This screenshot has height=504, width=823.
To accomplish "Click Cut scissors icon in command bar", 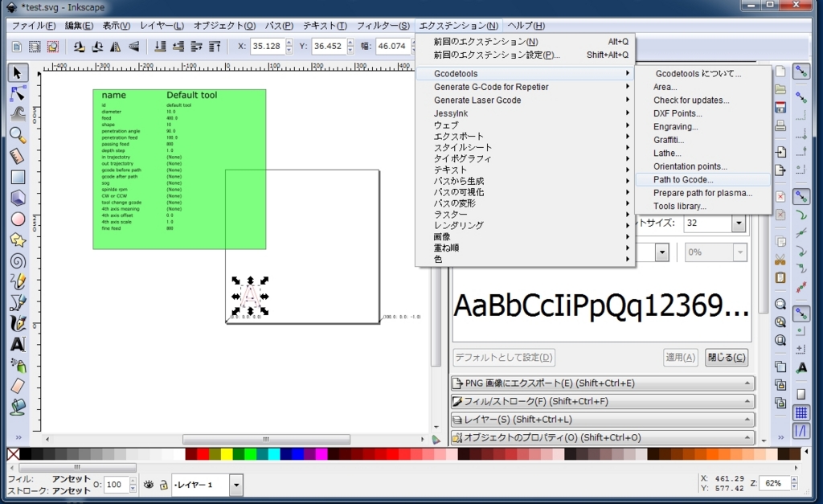I will click(x=780, y=260).
